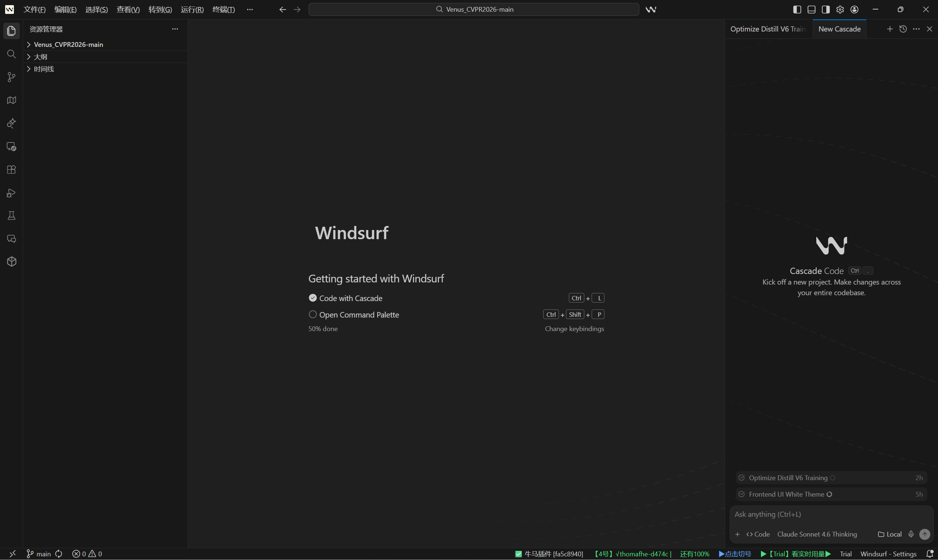
Task: Open the Source Control view
Action: pos(11,77)
